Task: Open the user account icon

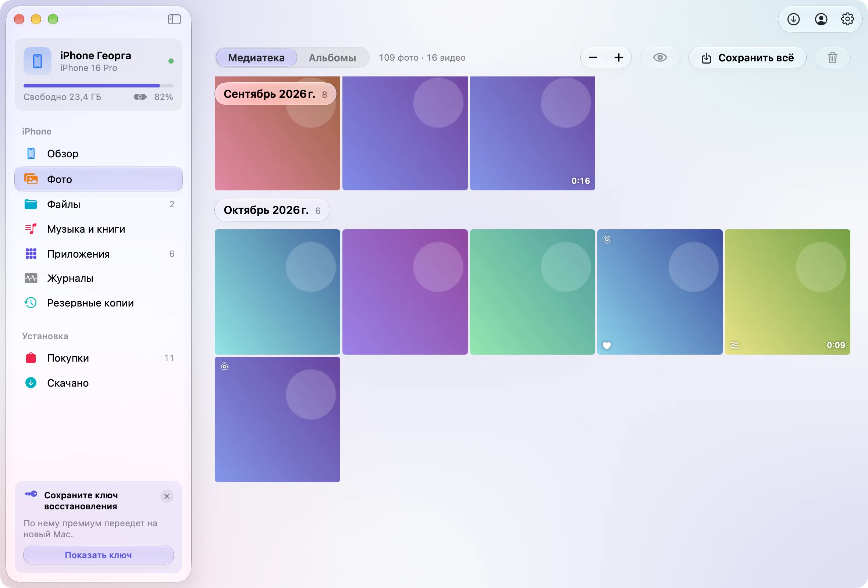Action: 821,19
